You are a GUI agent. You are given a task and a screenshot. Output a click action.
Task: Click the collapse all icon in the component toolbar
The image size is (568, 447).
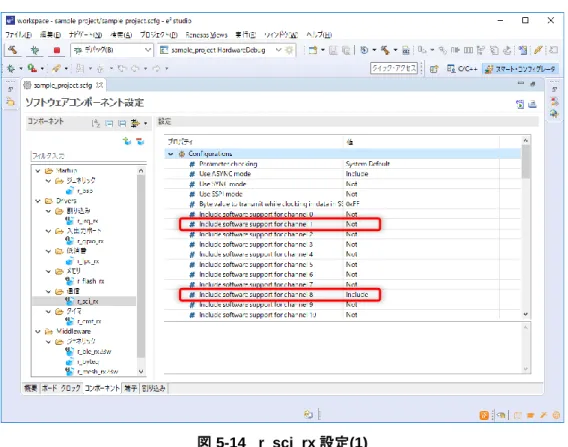pos(109,124)
